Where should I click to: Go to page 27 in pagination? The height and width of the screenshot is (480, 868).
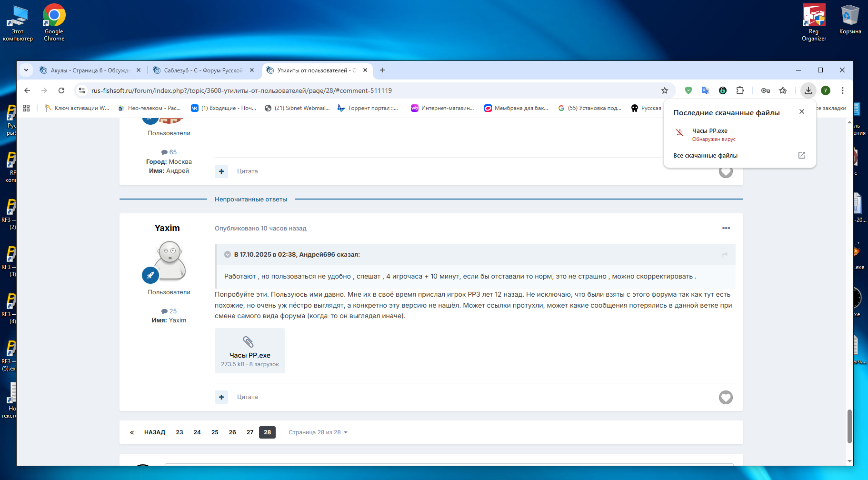(250, 432)
